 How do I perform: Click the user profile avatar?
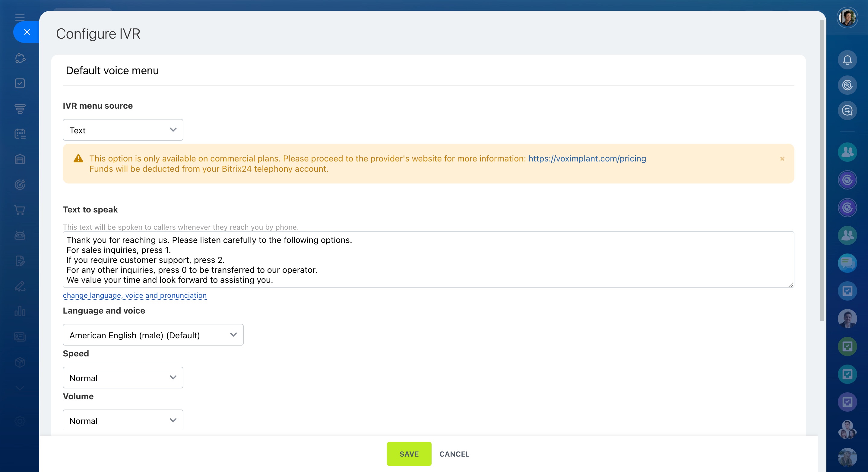847,18
